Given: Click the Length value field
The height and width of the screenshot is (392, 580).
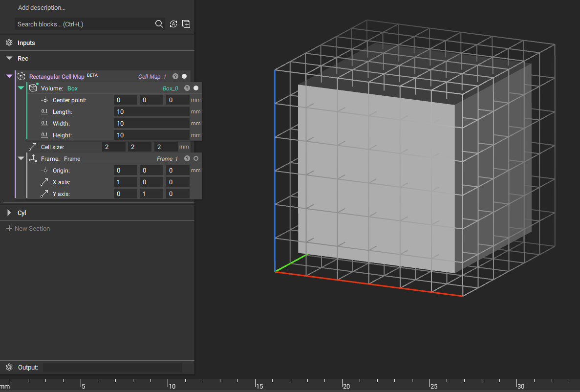Looking at the screenshot, I should (x=151, y=112).
